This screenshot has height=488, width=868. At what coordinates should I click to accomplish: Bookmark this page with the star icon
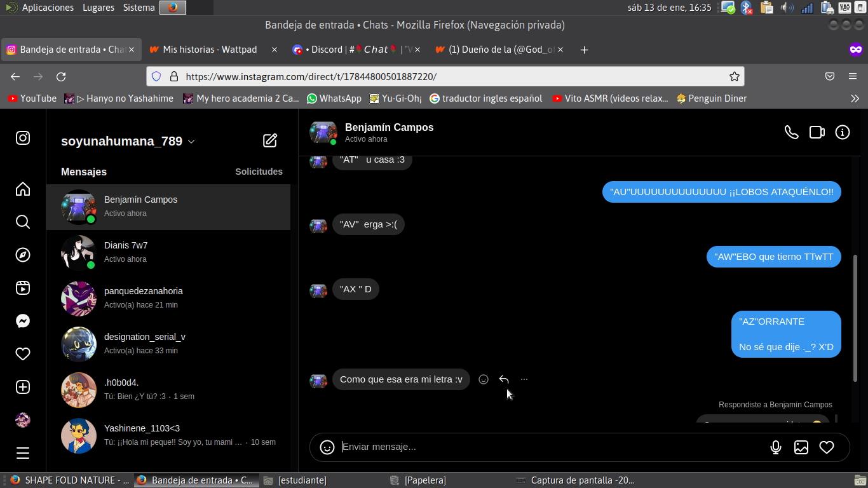(735, 77)
